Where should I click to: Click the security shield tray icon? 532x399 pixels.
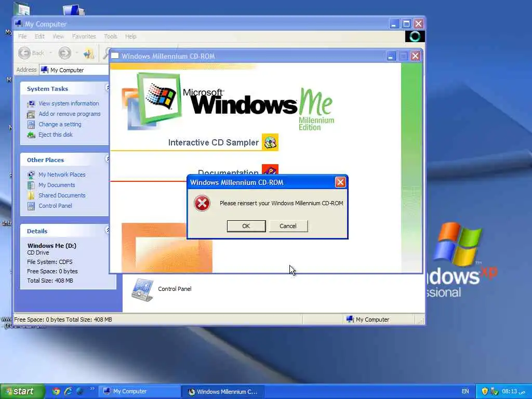pos(485,391)
